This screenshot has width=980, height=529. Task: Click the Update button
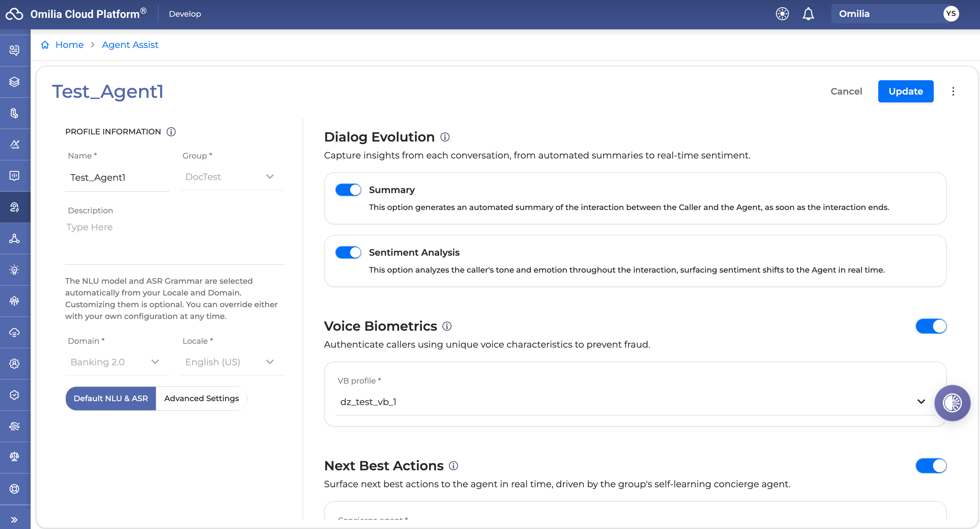[905, 91]
